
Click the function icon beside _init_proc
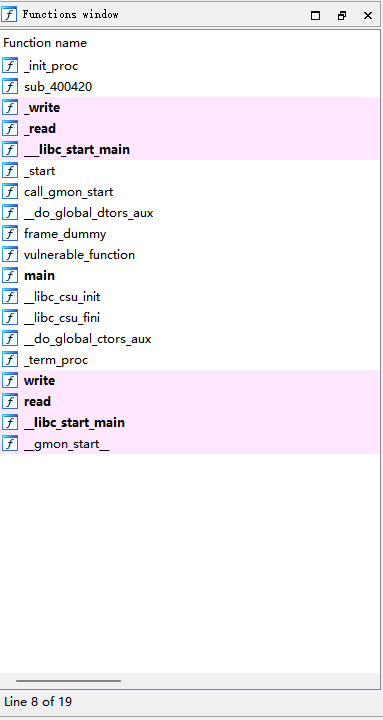click(10, 66)
